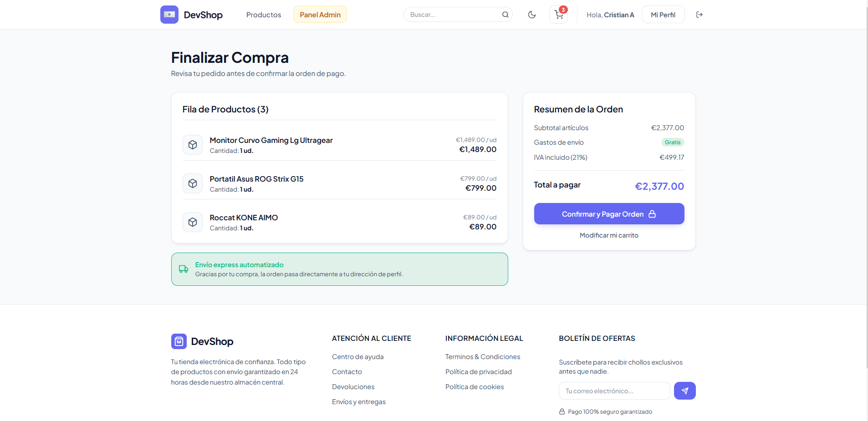This screenshot has height=421, width=868.
Task: Click the Gratis shipping badge
Action: (x=672, y=142)
